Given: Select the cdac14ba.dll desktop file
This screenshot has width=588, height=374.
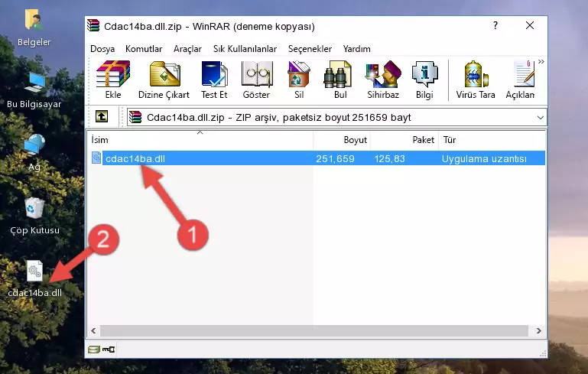Looking at the screenshot, I should (34, 278).
